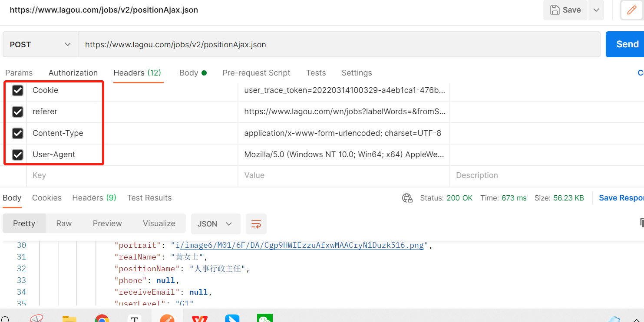644x322 pixels.
Task: Open the Typora T icon in taskbar
Action: click(135, 318)
